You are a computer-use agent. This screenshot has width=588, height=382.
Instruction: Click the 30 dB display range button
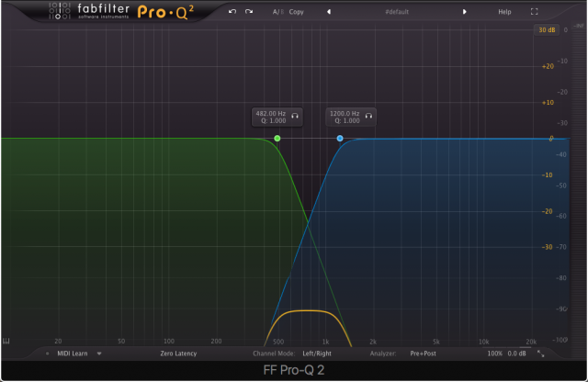(x=547, y=30)
